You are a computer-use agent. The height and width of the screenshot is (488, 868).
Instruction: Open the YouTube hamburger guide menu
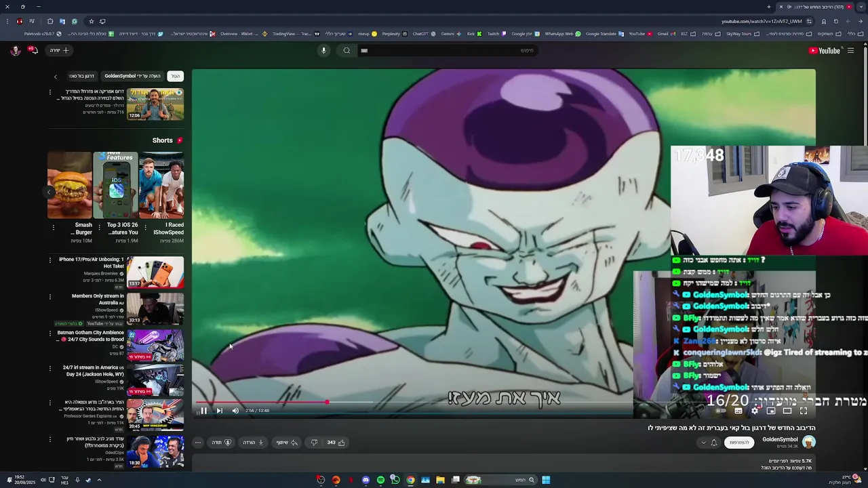coord(850,51)
